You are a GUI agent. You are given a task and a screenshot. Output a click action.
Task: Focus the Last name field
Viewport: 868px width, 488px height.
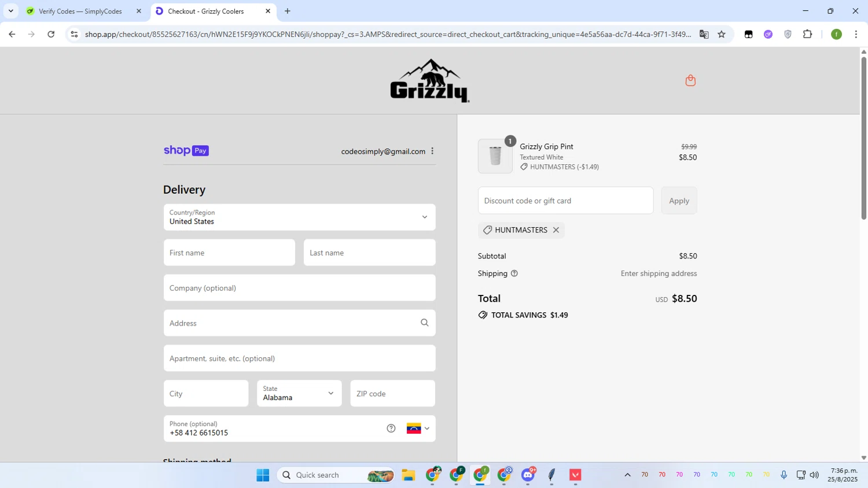(369, 252)
